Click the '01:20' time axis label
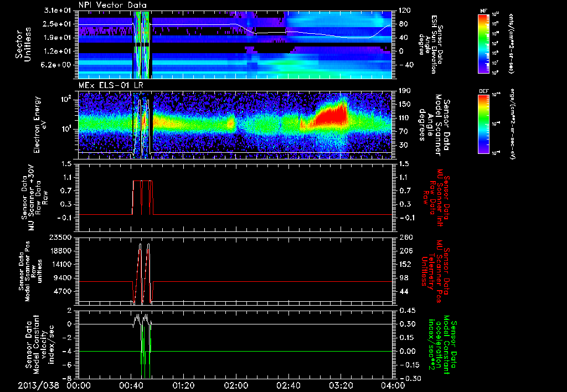567x392 pixels. point(183,385)
